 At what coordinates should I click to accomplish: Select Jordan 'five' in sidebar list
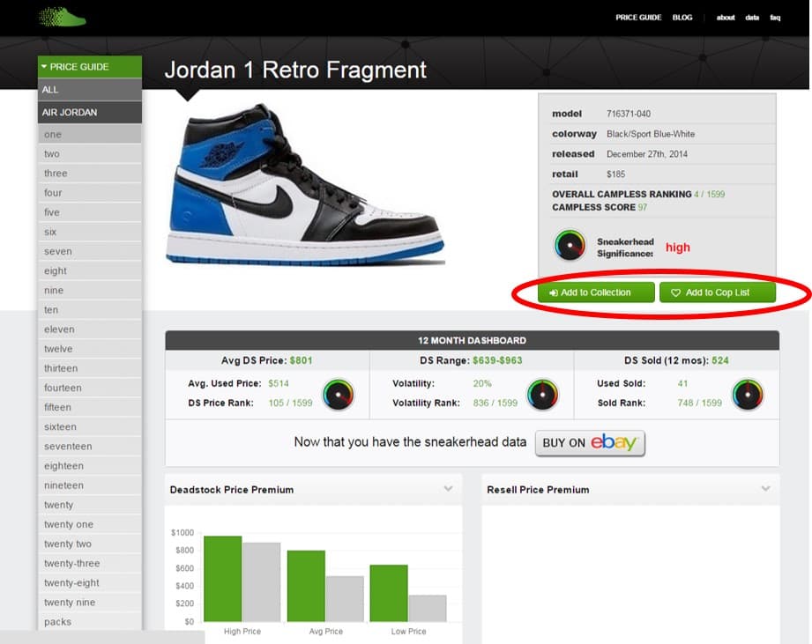tap(90, 212)
